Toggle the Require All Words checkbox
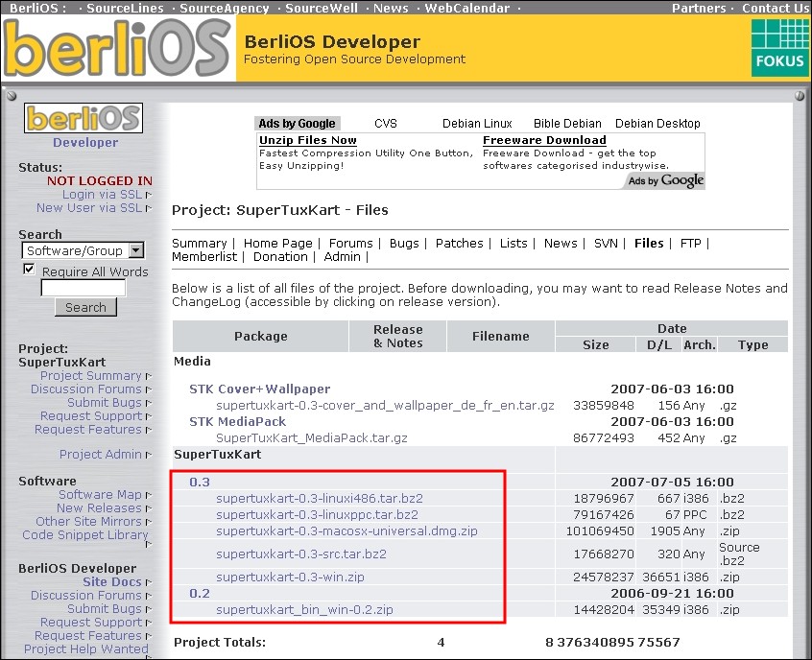This screenshot has width=812, height=660. 29,270
